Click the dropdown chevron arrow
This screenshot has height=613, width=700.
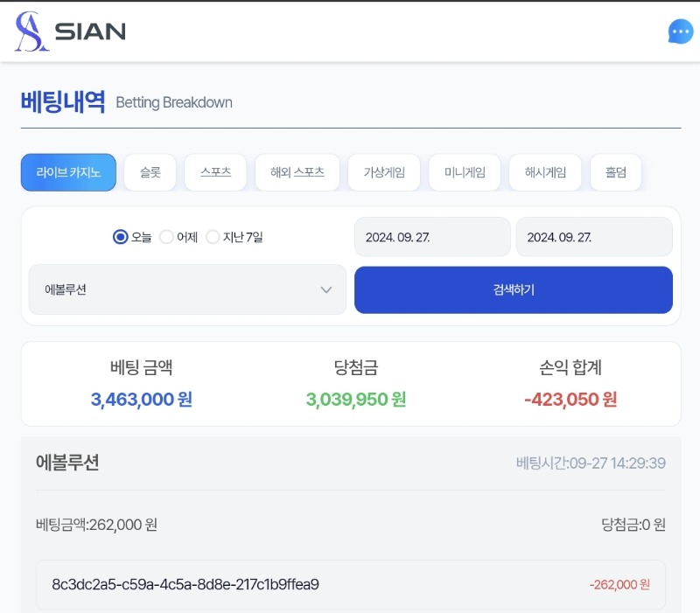click(x=326, y=290)
